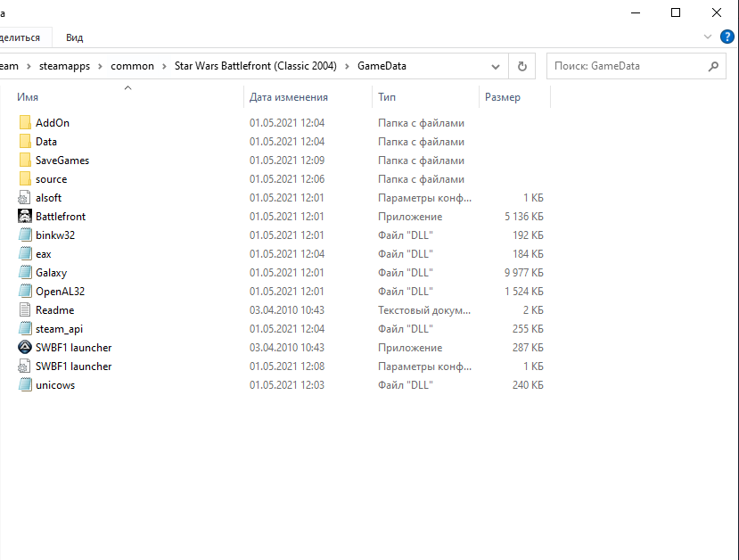Open the AddOn folder icon
This screenshot has width=739, height=560.
click(25, 122)
